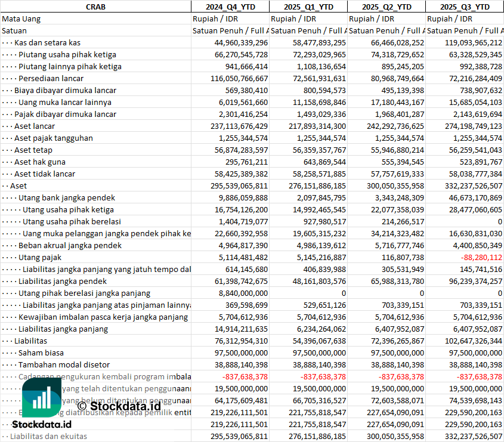The height and width of the screenshot is (442, 504).
Task: Select the Mata Uang row label
Action: tap(21, 18)
